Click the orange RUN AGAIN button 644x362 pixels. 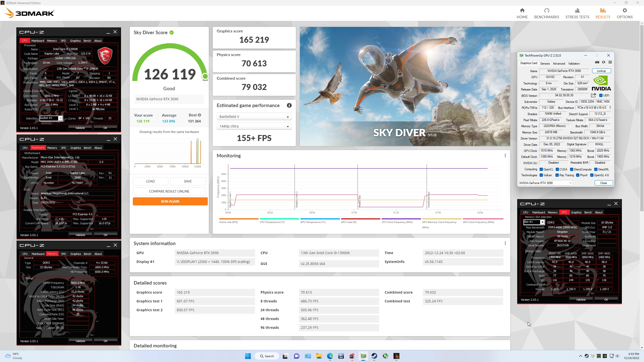pos(170,201)
